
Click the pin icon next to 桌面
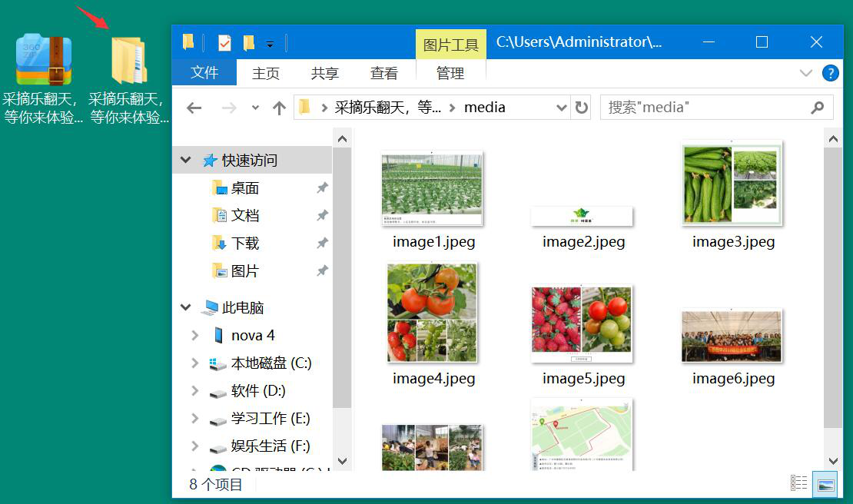323,188
